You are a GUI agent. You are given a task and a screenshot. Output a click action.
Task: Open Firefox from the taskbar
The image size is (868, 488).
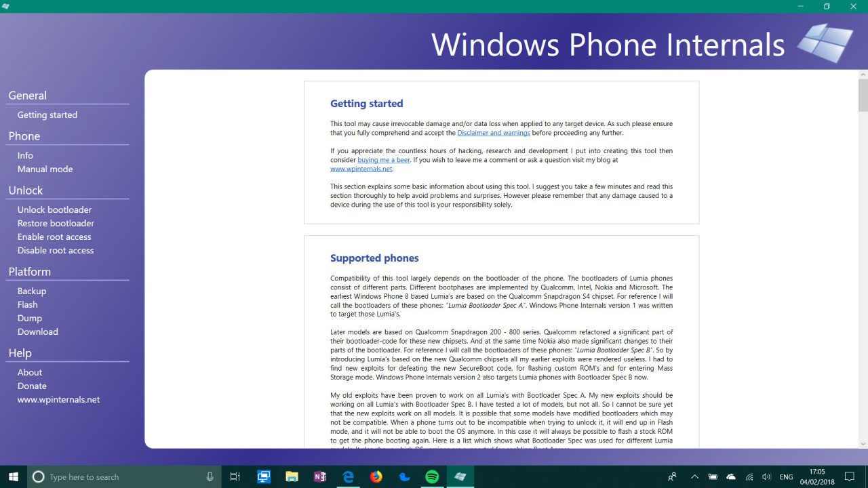click(x=376, y=476)
